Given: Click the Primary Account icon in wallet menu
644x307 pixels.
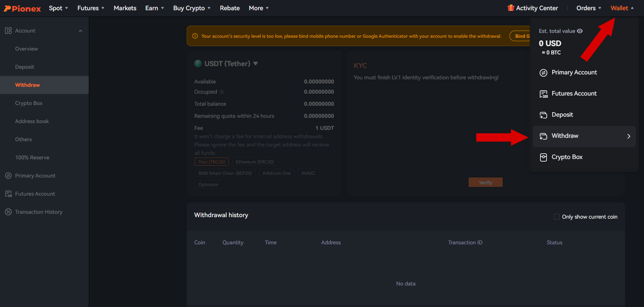Looking at the screenshot, I should point(543,73).
